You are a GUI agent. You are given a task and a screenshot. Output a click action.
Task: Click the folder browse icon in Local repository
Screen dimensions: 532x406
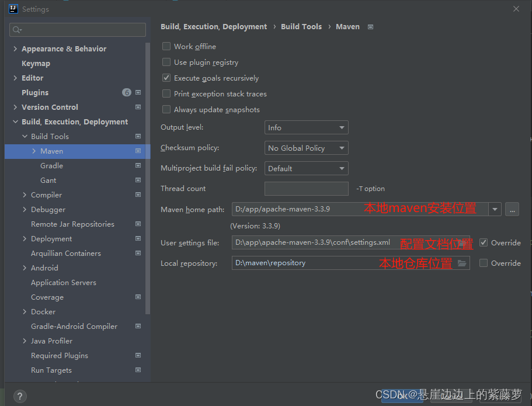tap(462, 263)
